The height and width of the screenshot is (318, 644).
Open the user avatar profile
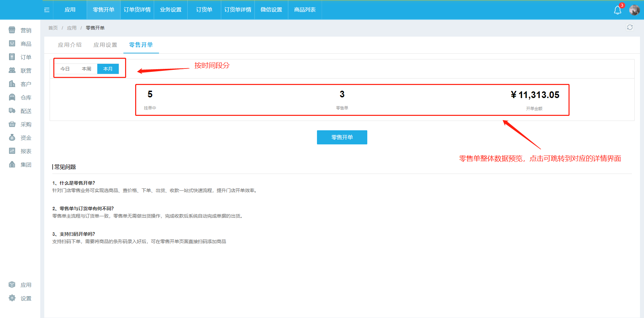coord(634,10)
